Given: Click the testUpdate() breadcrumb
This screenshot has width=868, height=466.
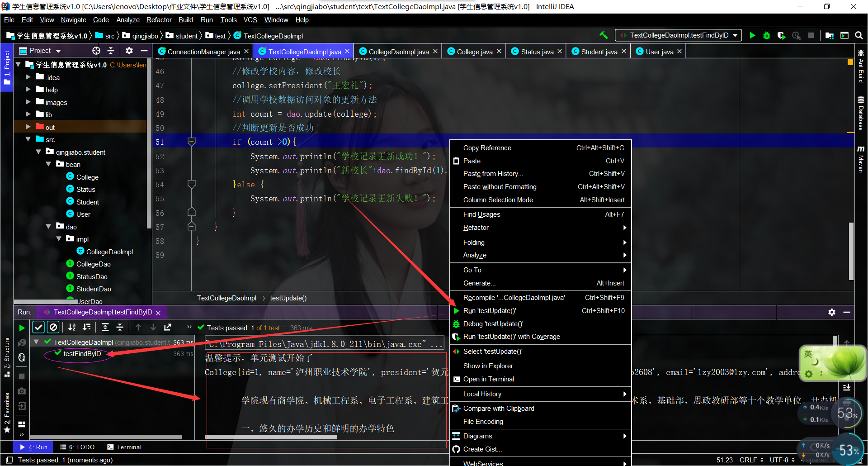Looking at the screenshot, I should point(288,298).
